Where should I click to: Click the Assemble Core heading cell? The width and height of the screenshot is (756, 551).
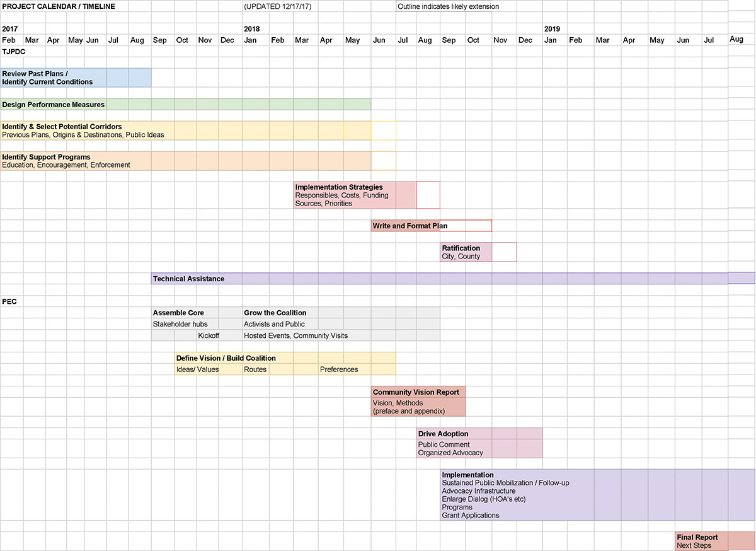(x=178, y=313)
